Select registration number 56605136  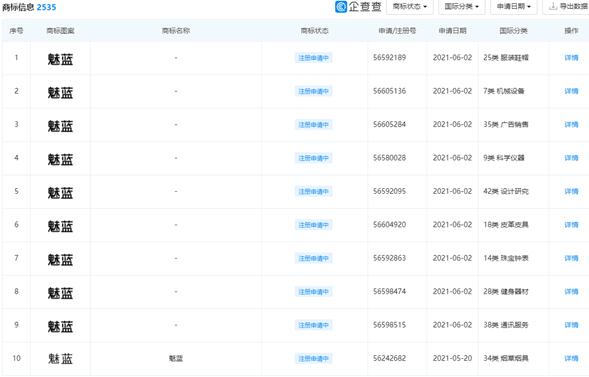click(x=390, y=91)
